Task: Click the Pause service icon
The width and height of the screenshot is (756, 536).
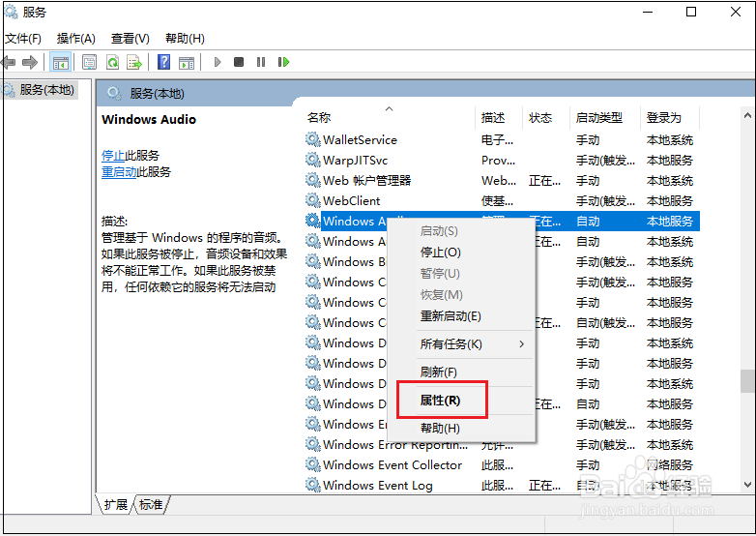Action: pos(261,62)
